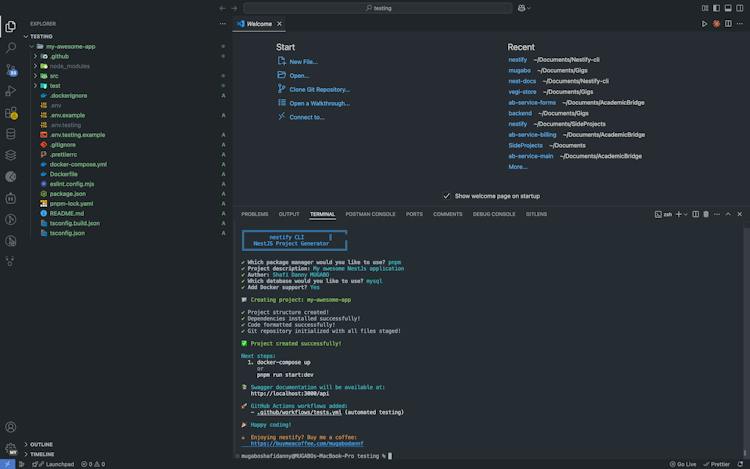The image size is (750, 469).
Task: Click notifications bell in status bar
Action: tap(740, 464)
